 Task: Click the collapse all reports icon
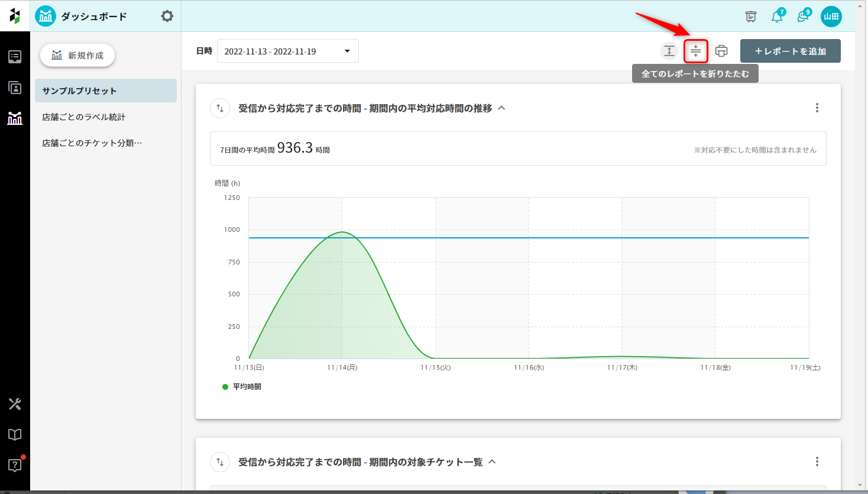pos(696,51)
